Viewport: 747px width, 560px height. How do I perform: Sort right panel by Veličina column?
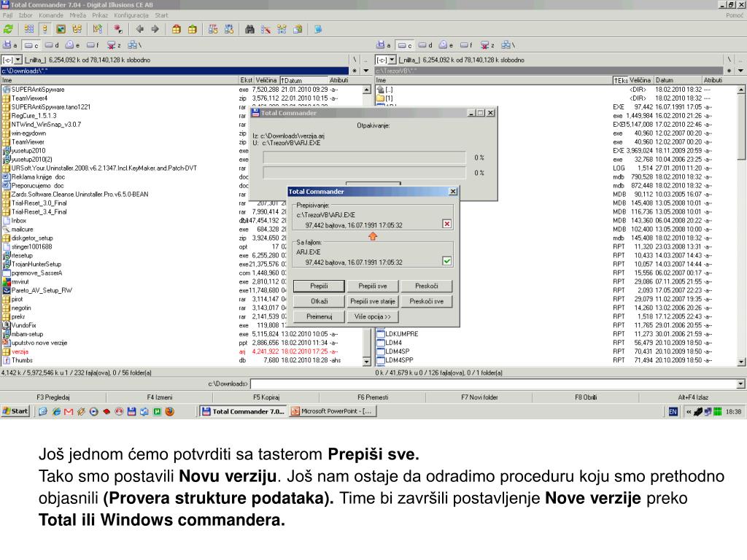click(640, 80)
